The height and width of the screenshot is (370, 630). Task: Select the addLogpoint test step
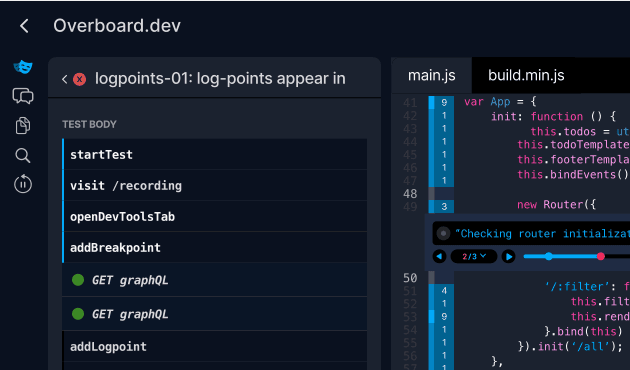(215, 346)
